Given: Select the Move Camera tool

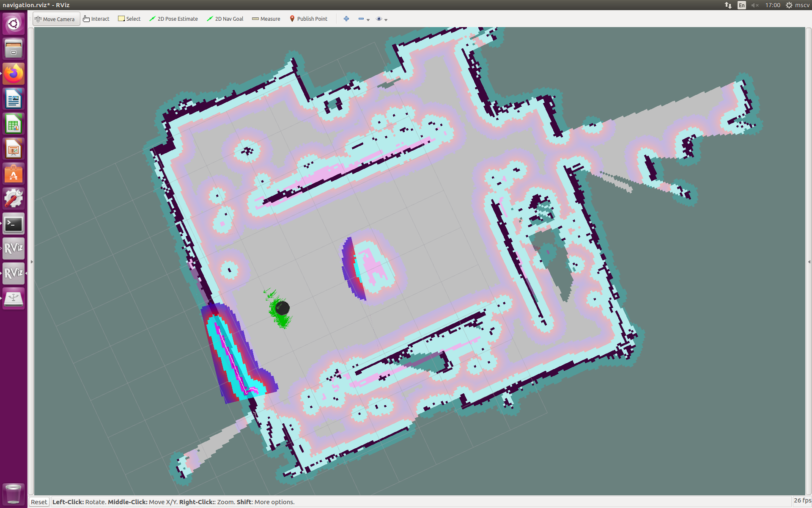Looking at the screenshot, I should pos(56,19).
